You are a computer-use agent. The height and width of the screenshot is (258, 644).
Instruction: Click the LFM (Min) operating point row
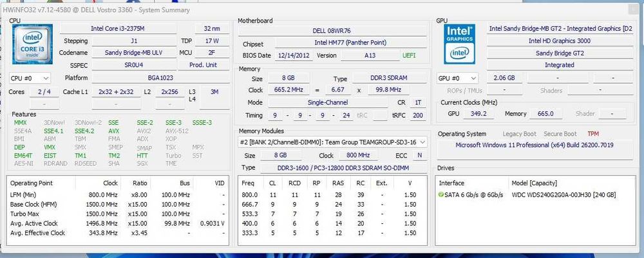117,195
